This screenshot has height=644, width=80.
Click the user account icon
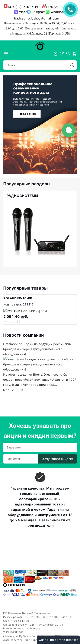click(x=55, y=54)
